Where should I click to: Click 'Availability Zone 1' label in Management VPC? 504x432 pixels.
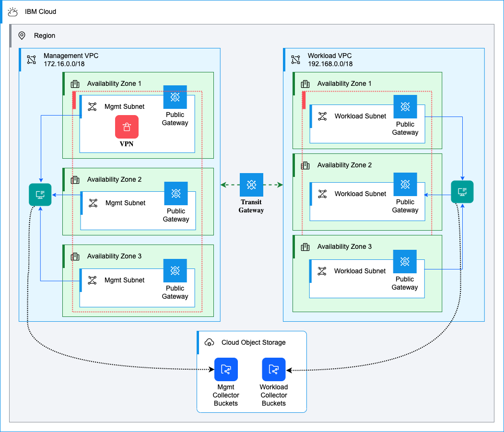tap(115, 83)
